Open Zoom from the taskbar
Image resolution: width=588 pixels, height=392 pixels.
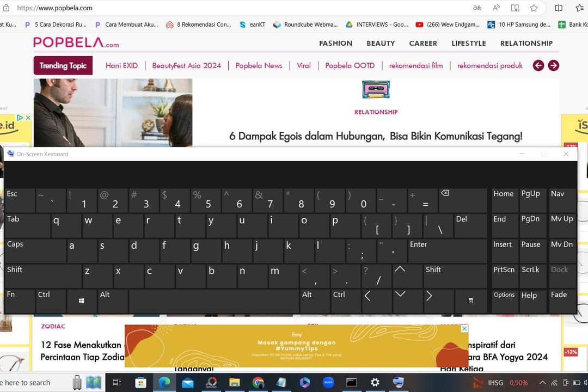click(x=328, y=382)
